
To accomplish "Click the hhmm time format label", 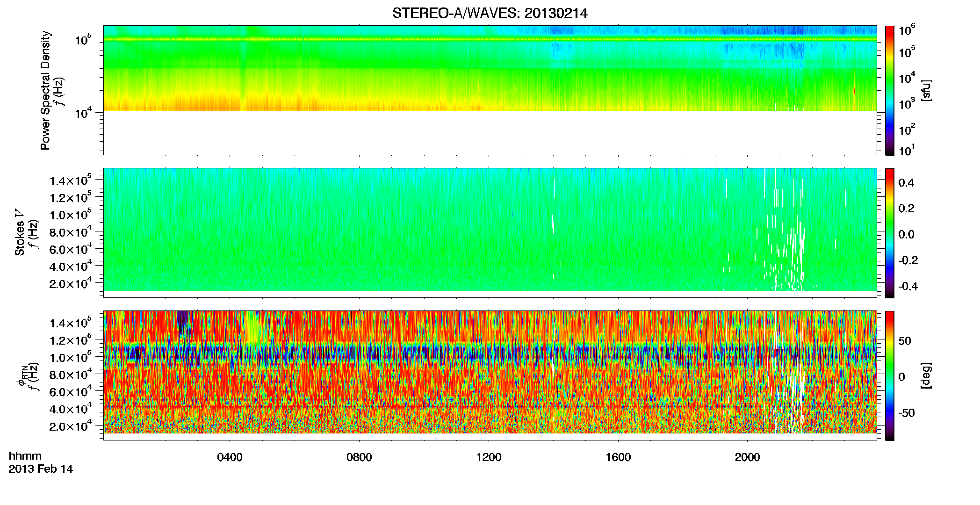I will pos(25,456).
